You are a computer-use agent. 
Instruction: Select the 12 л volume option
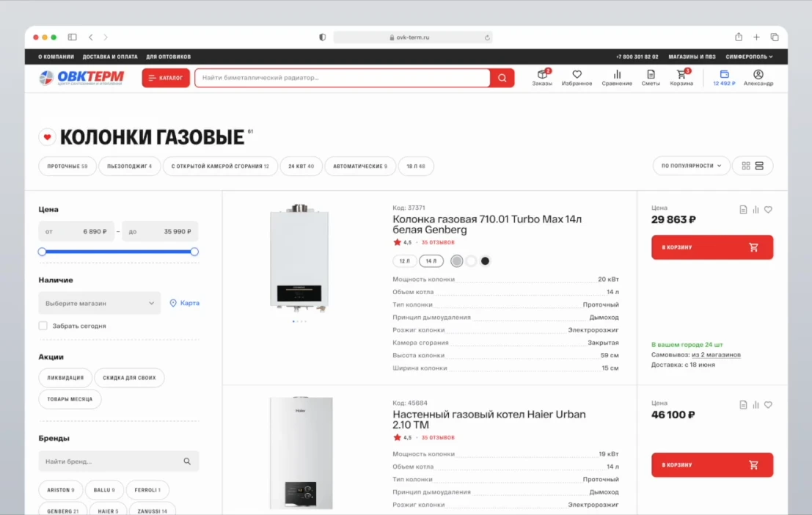(404, 261)
